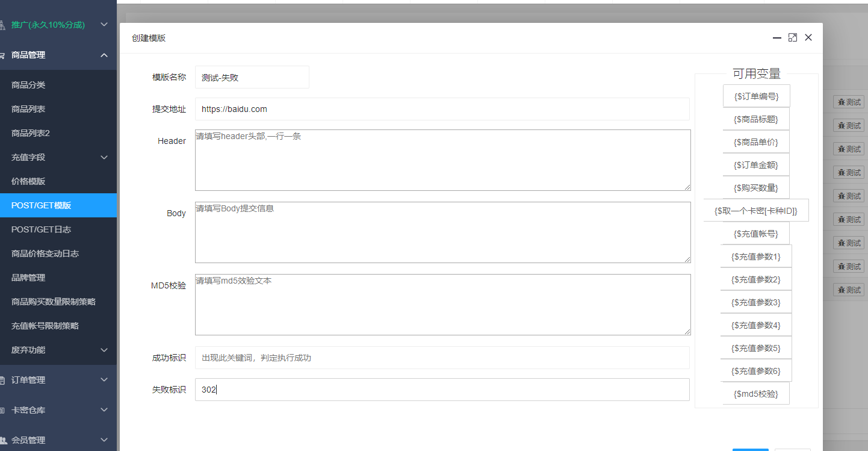Focus the MD5校验 textarea
The width and height of the screenshot is (868, 451).
coord(442,305)
